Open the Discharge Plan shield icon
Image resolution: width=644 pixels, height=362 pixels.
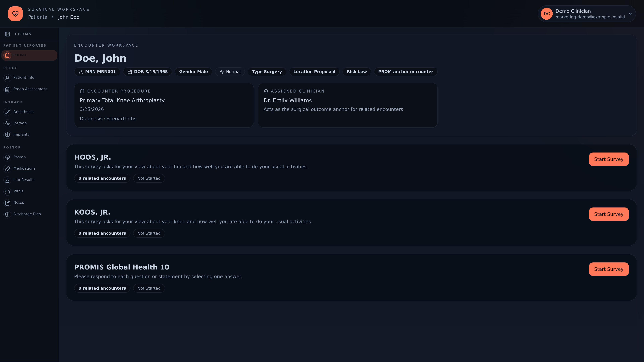click(x=8, y=214)
